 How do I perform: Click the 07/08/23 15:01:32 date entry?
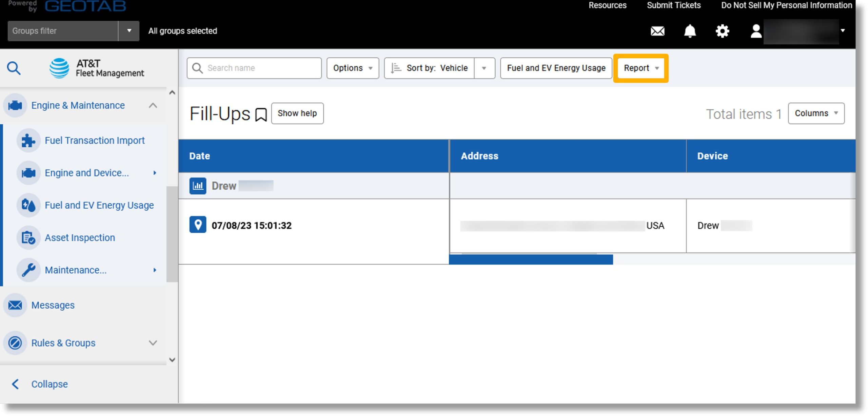tap(252, 226)
